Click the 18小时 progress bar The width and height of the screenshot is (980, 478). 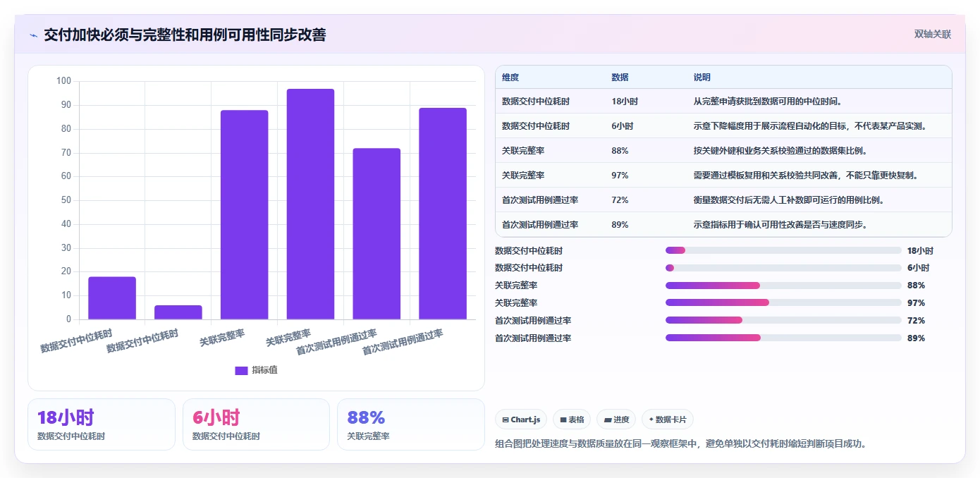pyautogui.click(x=783, y=250)
